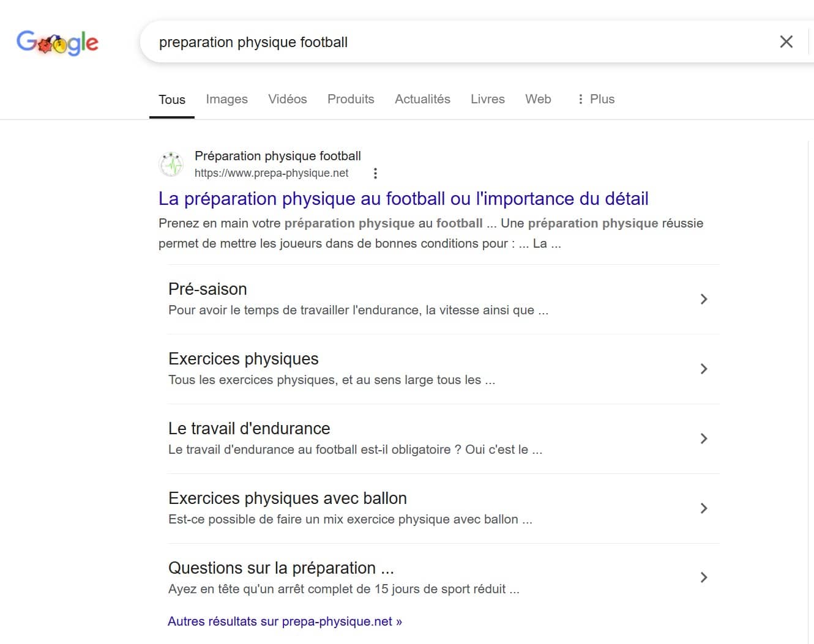Click the text Tous les exercices physiques, et au sens

coord(332,380)
